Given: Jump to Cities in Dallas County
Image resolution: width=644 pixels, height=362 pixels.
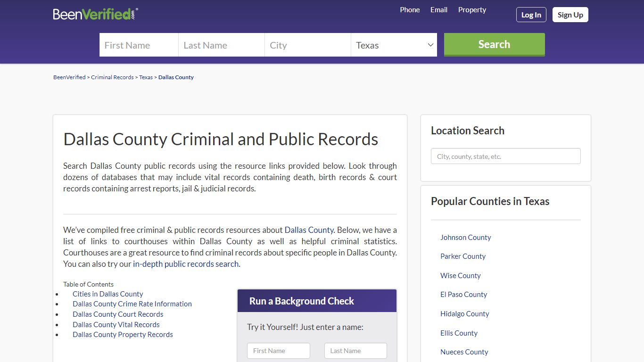Looking at the screenshot, I should [x=108, y=294].
